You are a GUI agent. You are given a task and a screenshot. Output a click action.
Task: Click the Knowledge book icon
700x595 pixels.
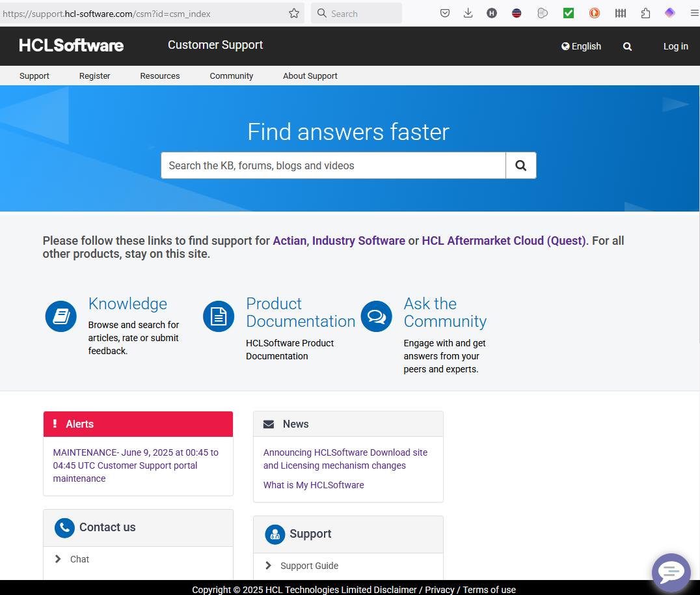pos(61,316)
